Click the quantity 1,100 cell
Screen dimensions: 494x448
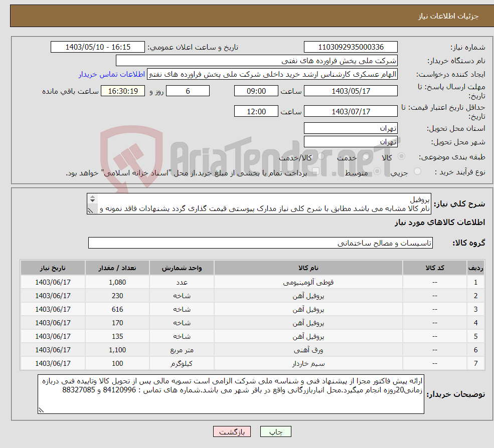[117, 350]
